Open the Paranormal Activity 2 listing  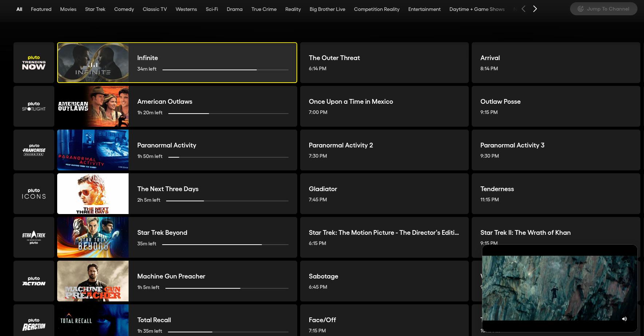click(384, 150)
